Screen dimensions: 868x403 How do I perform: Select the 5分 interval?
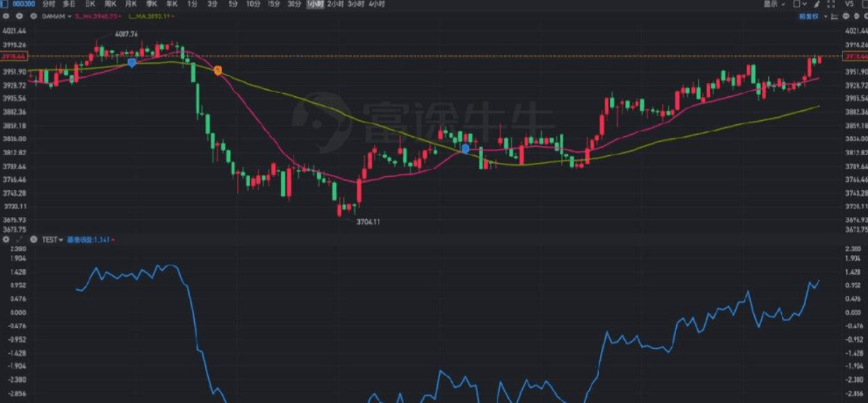[x=233, y=4]
